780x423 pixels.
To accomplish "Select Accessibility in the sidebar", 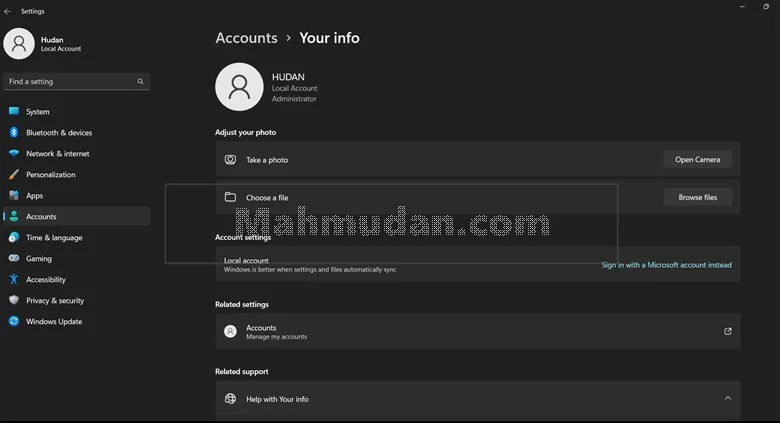I will (x=77, y=280).
